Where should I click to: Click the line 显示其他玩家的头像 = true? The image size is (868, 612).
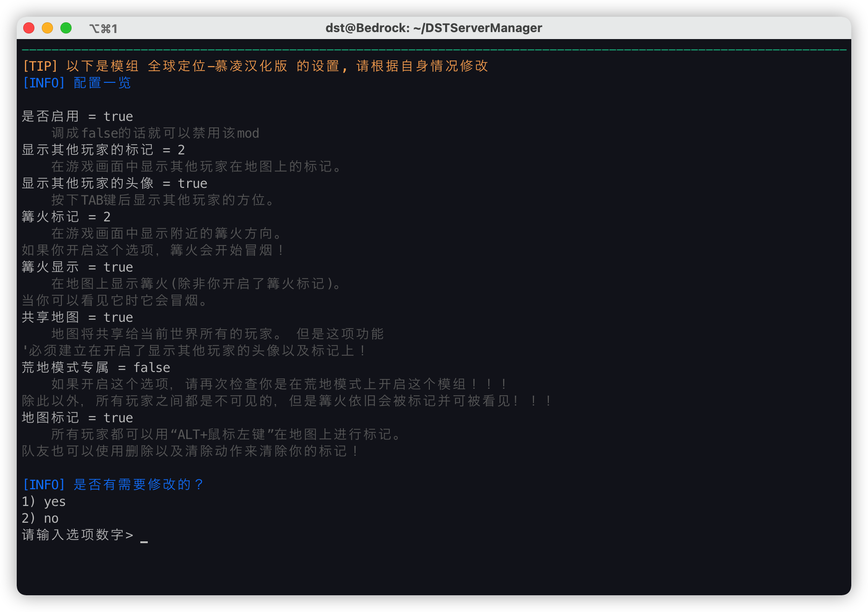point(115,183)
